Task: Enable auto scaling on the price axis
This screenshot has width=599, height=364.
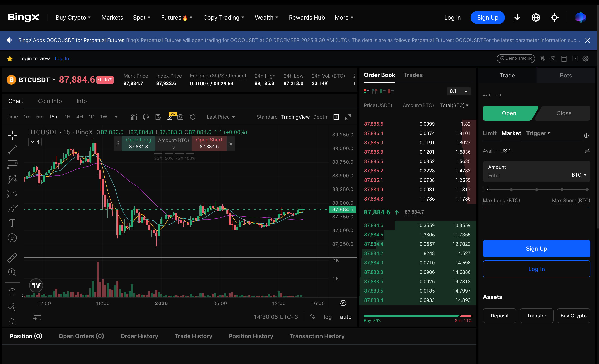Action: [346, 317]
